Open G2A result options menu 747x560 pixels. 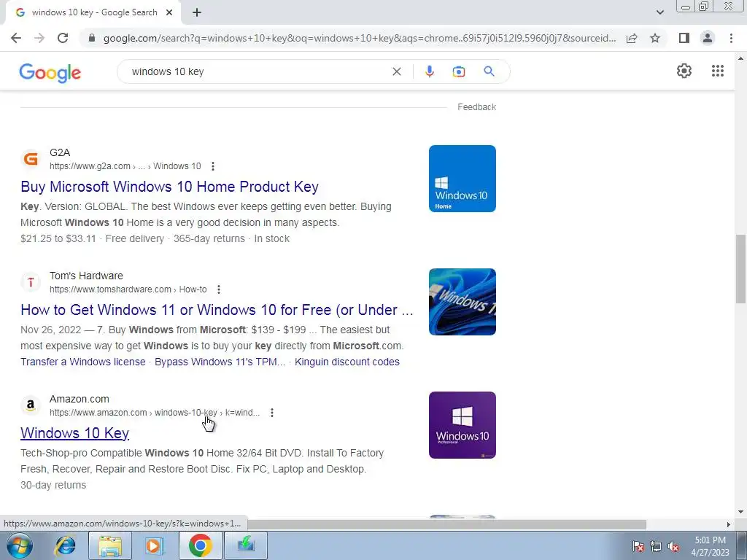pos(213,166)
